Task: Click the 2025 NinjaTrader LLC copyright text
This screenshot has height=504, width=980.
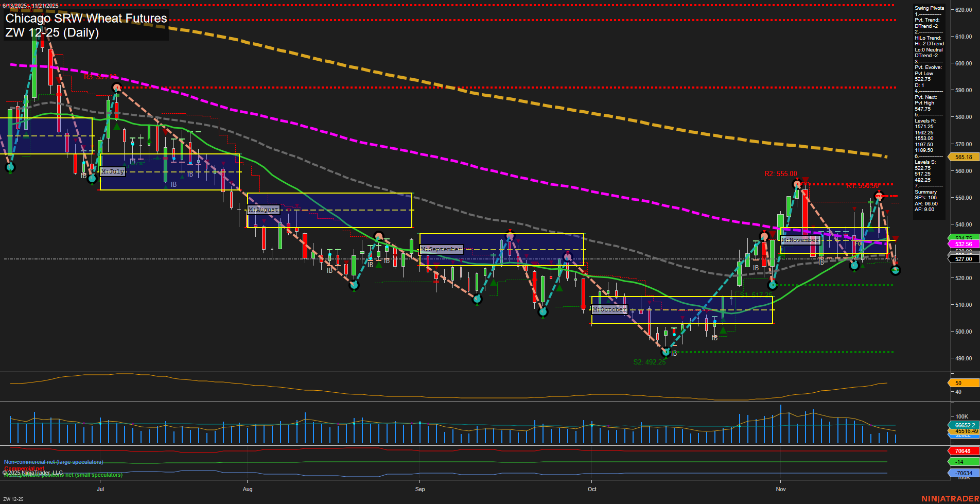Action: 33,472
